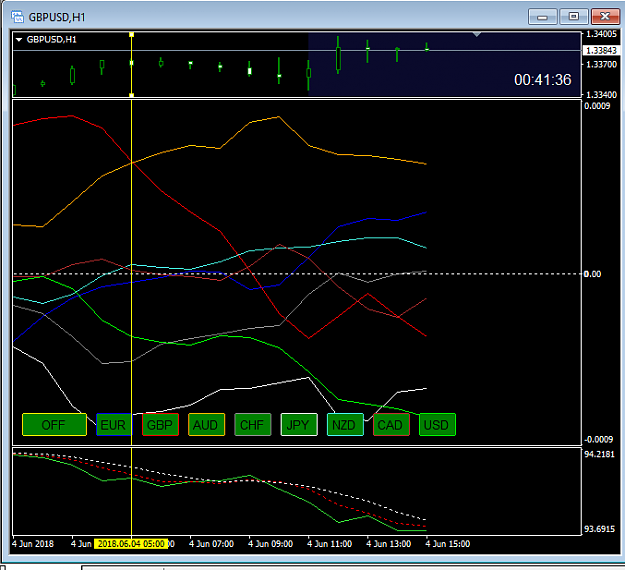Click the 4 Jun 15:00 time label
The width and height of the screenshot is (625, 570).
(x=447, y=544)
